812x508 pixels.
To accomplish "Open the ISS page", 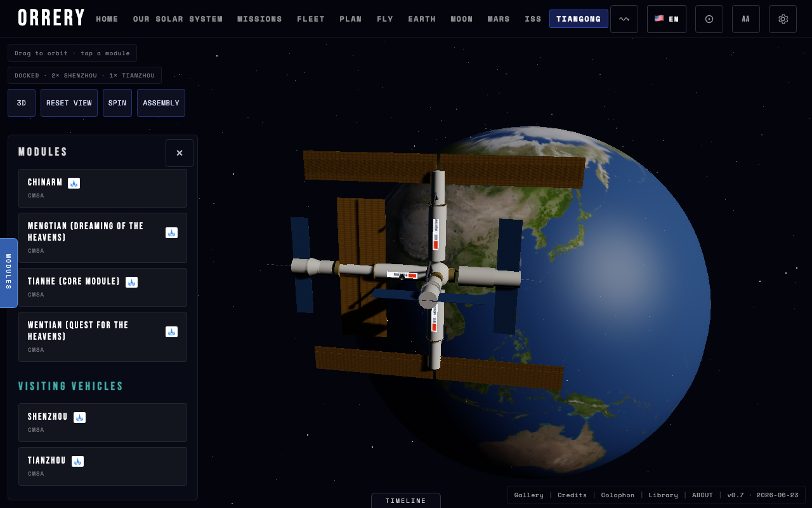I will (x=533, y=19).
